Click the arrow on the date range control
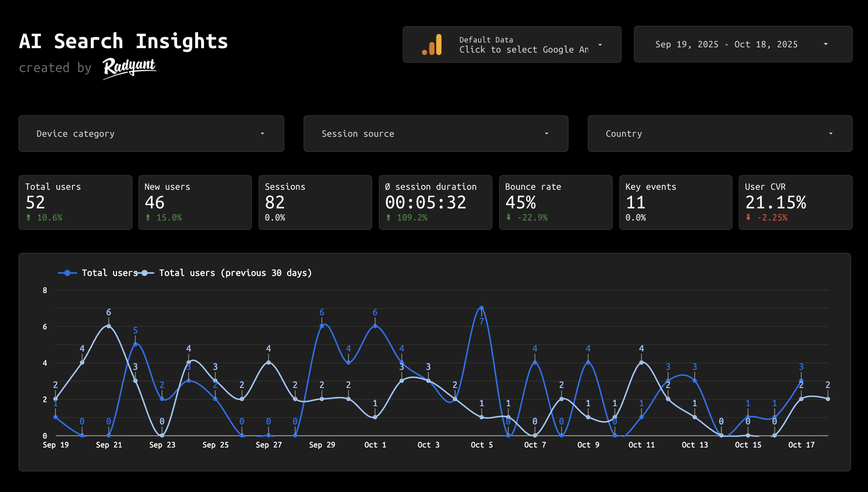Viewport: 868px width, 492px height. tap(825, 44)
